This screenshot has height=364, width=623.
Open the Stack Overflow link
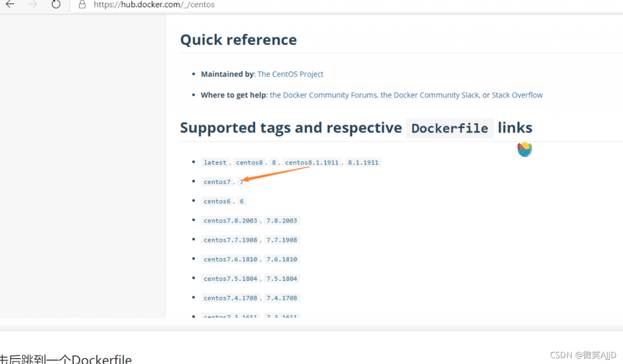[517, 95]
